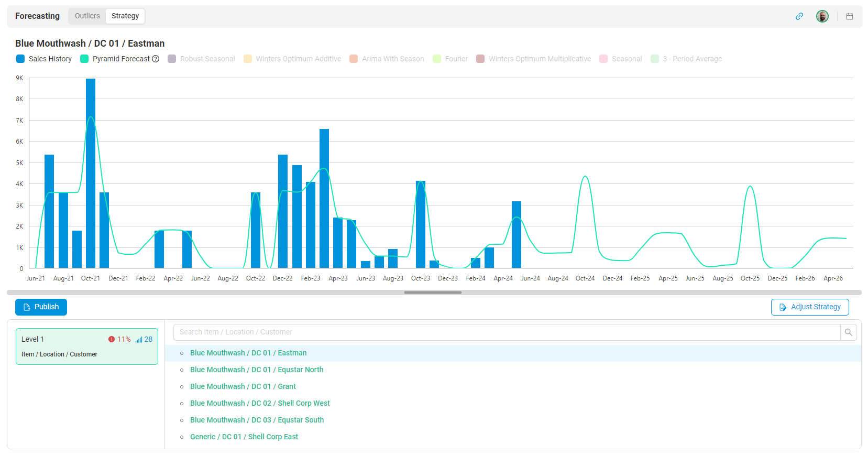Viewport: 868px width, 455px height.
Task: Select the Strategy tab
Action: (125, 16)
